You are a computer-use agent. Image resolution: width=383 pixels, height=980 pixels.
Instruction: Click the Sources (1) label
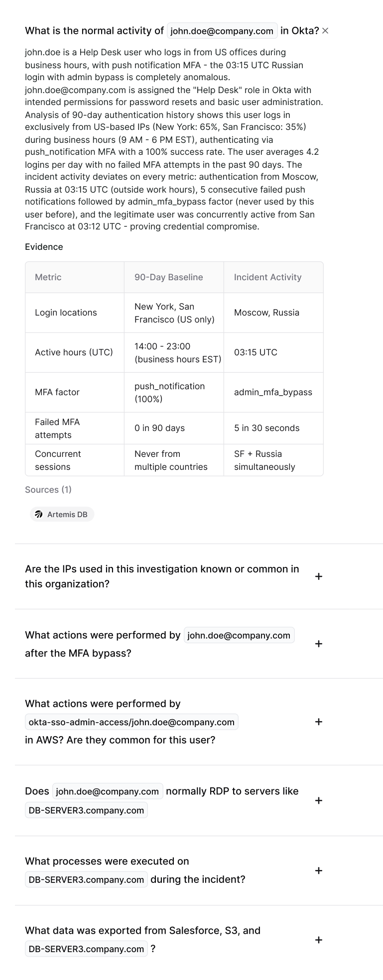(48, 490)
